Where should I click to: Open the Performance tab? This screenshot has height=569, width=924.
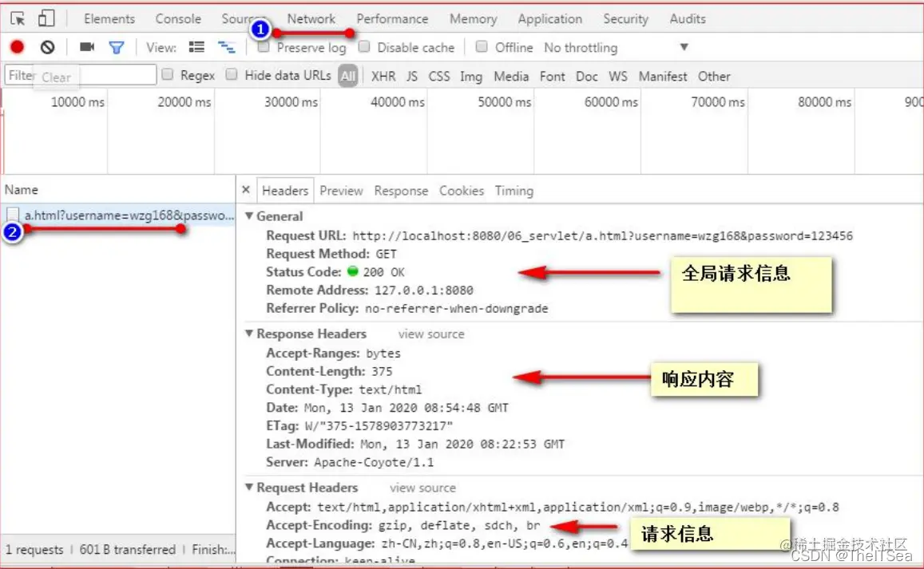click(x=392, y=19)
